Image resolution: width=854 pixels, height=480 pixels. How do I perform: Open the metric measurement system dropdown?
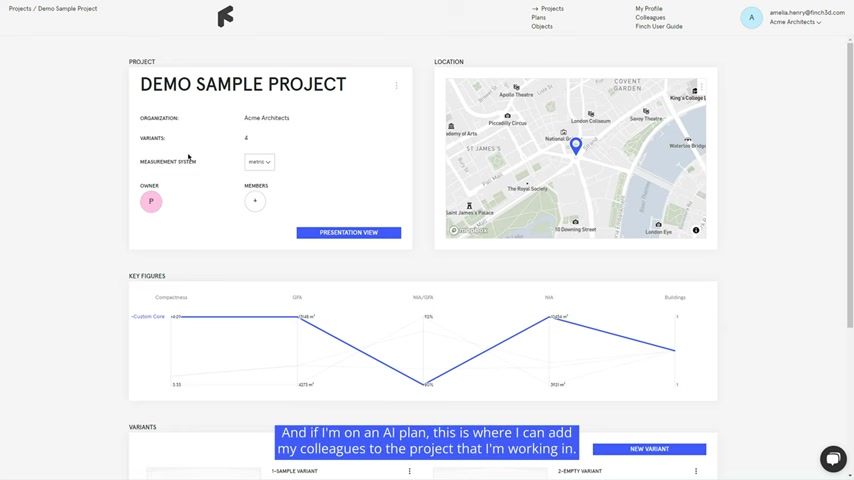click(x=259, y=162)
